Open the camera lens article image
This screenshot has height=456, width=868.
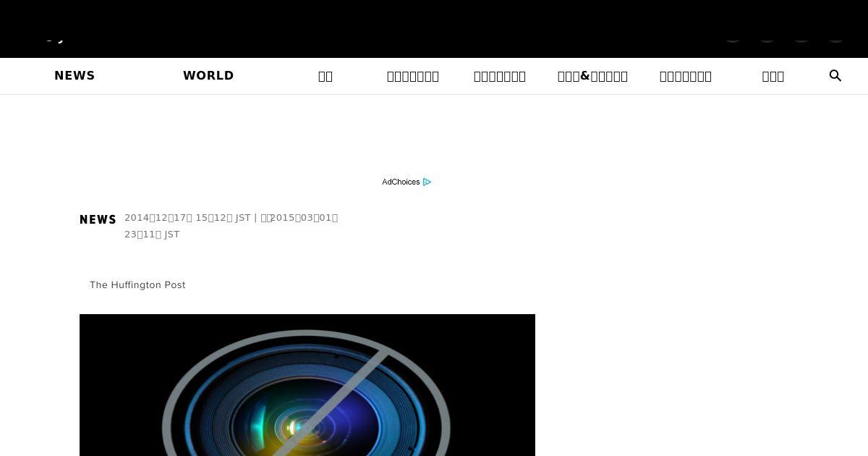307,385
